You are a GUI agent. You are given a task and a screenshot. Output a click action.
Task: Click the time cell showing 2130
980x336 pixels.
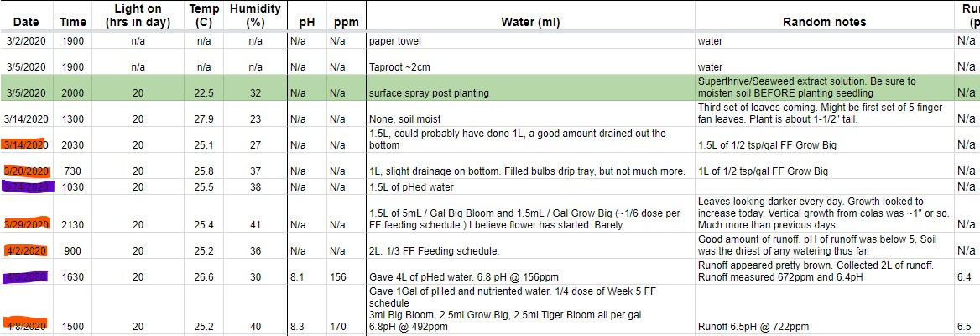coord(73,224)
